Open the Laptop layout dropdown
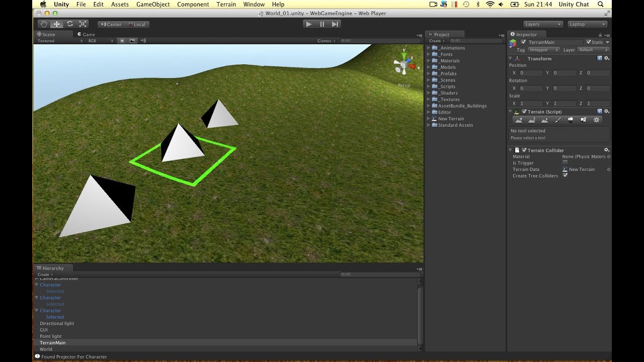Viewport: 644px width, 362px height. [587, 24]
